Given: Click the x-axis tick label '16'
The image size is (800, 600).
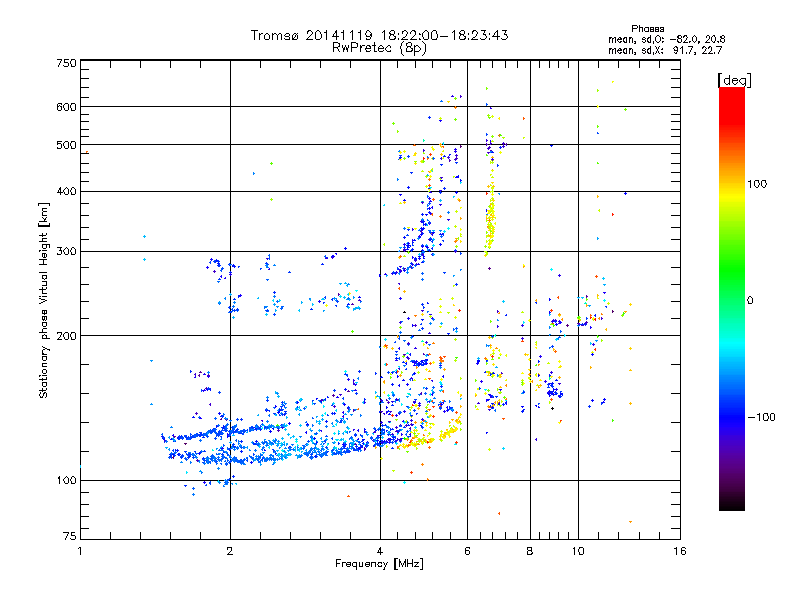Looking at the screenshot, I should [x=680, y=551].
